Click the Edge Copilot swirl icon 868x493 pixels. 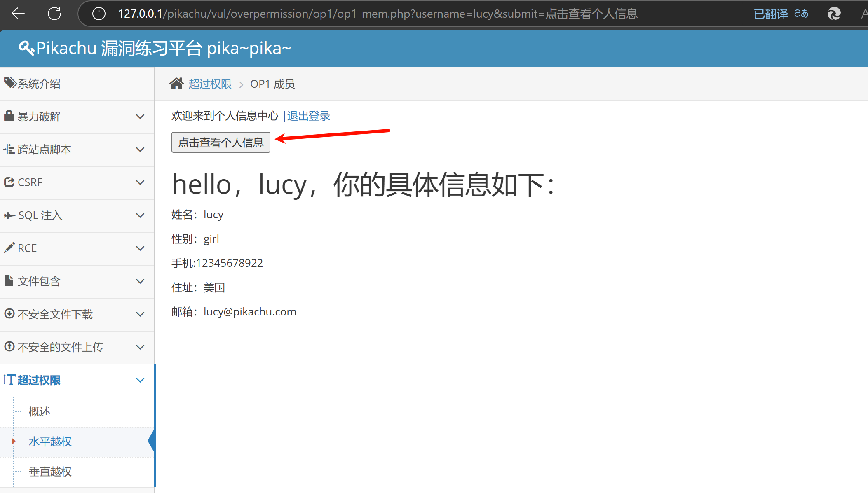click(x=834, y=14)
